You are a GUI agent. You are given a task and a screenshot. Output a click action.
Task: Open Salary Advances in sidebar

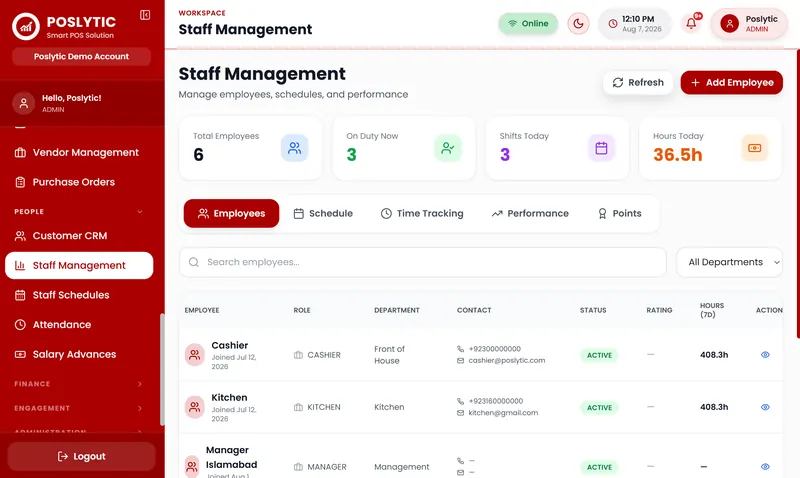pyautogui.click(x=79, y=354)
